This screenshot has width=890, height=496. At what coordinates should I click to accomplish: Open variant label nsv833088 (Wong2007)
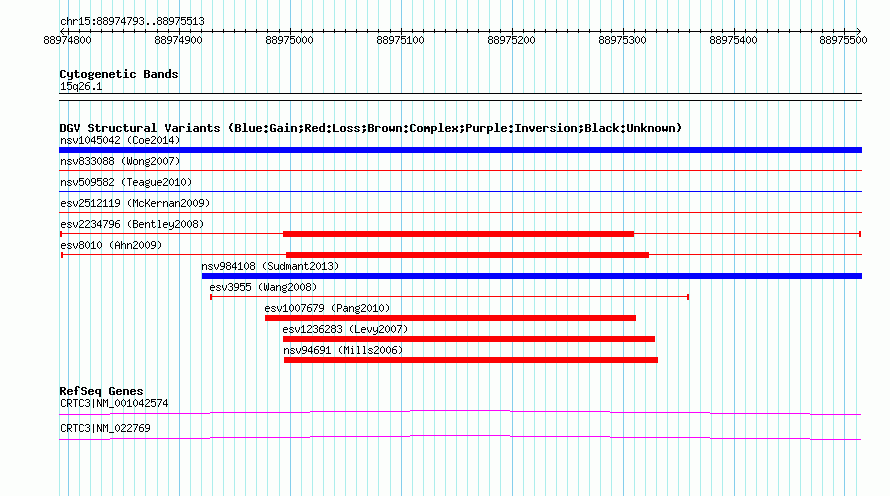[x=120, y=161]
